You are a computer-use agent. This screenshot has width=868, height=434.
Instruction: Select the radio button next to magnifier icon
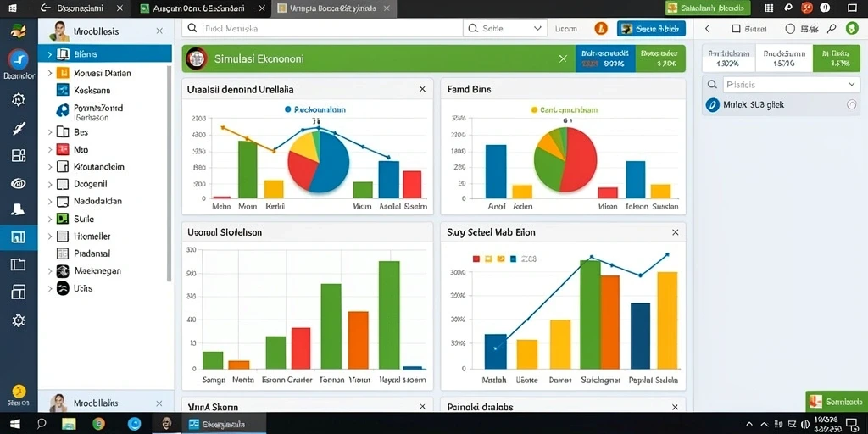coord(790,29)
